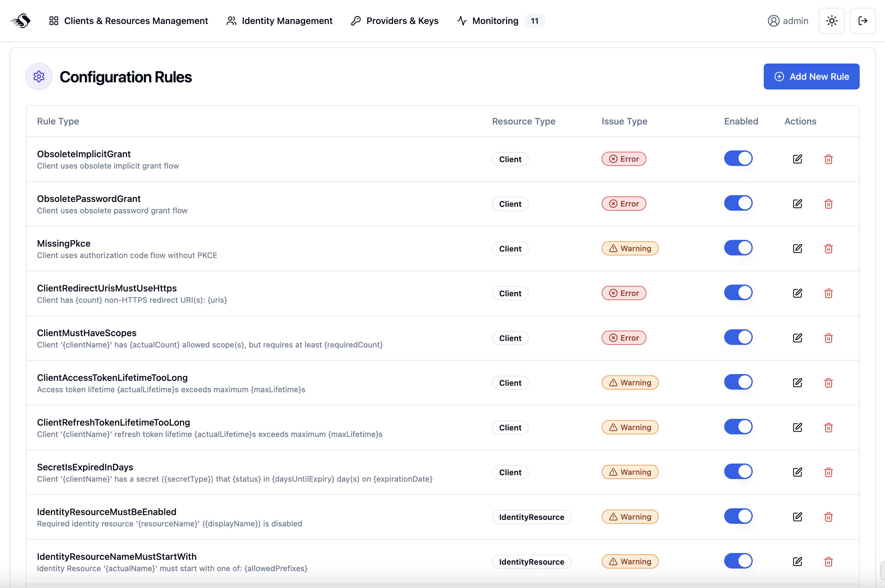Open Clients & Resources Management menu
The width and height of the screenshot is (885, 588).
(128, 21)
